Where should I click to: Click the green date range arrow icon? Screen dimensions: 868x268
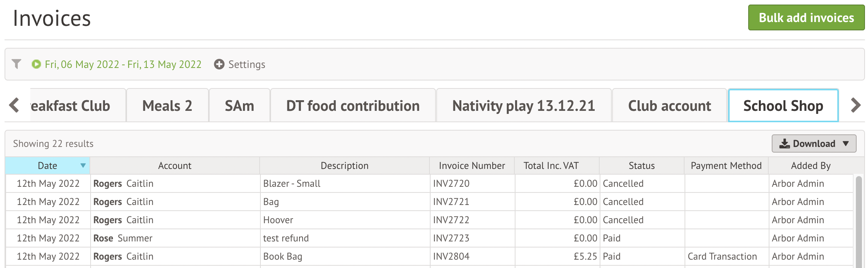pos(36,64)
